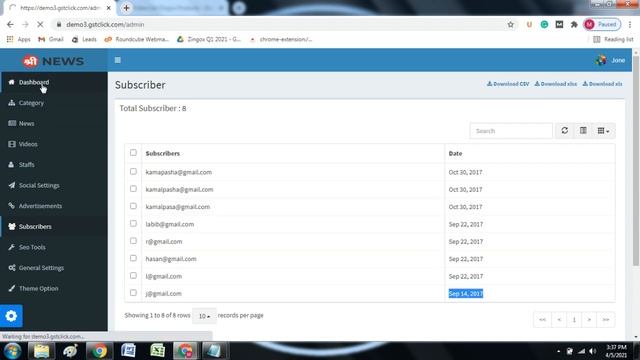Screen dimensions: 640x360
Task: Open the Apps bookmark shortcut
Action: coord(19,39)
